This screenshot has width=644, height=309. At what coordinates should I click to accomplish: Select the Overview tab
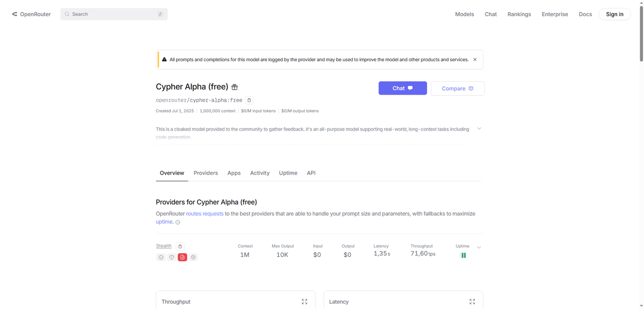tap(172, 173)
